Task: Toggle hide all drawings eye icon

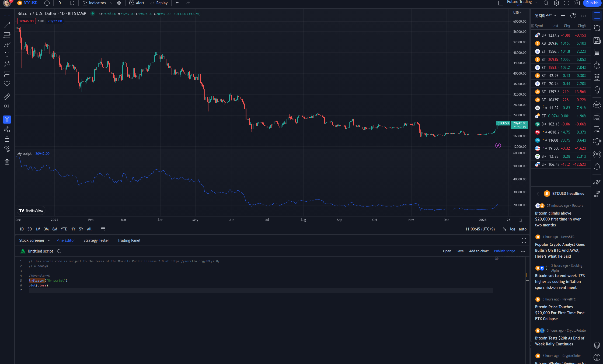Action: pos(7,148)
